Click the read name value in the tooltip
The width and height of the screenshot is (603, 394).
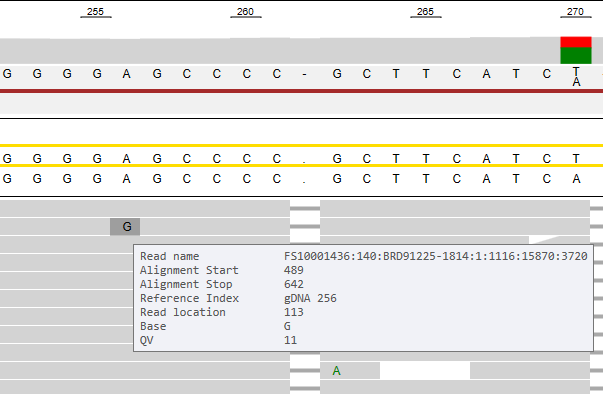coord(436,256)
